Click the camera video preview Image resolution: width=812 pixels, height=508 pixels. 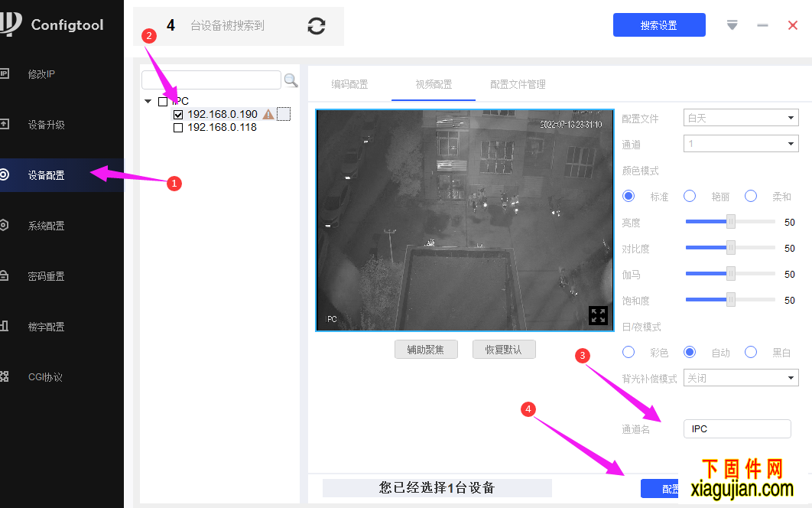pos(465,220)
